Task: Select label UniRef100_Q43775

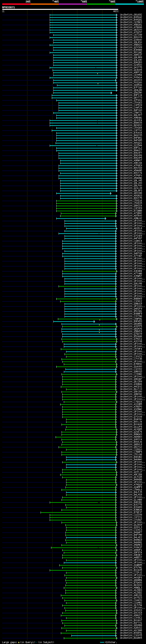Action: coord(131,67)
